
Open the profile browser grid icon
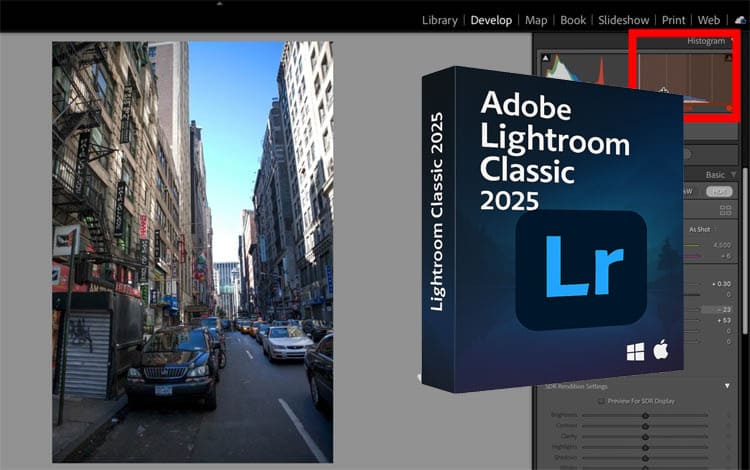click(725, 210)
